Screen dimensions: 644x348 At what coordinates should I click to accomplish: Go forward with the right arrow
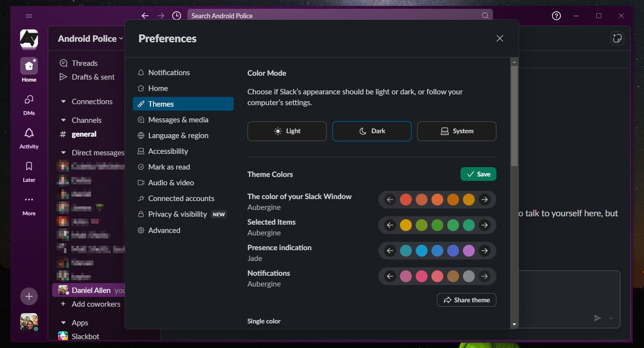[161, 16]
